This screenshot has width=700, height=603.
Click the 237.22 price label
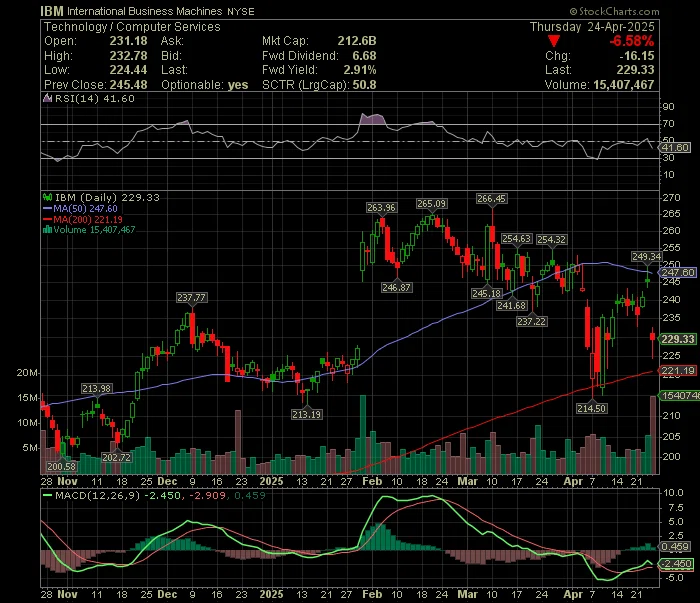click(x=531, y=321)
